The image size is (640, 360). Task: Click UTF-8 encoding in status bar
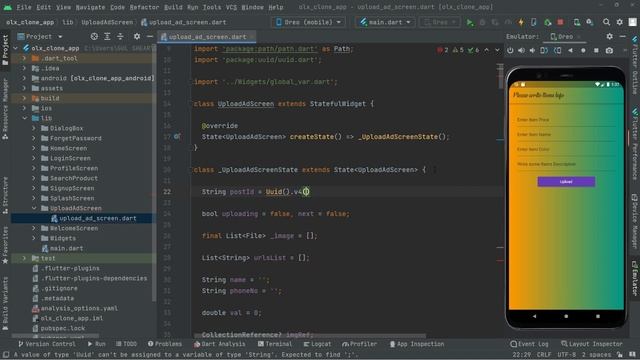(567, 355)
